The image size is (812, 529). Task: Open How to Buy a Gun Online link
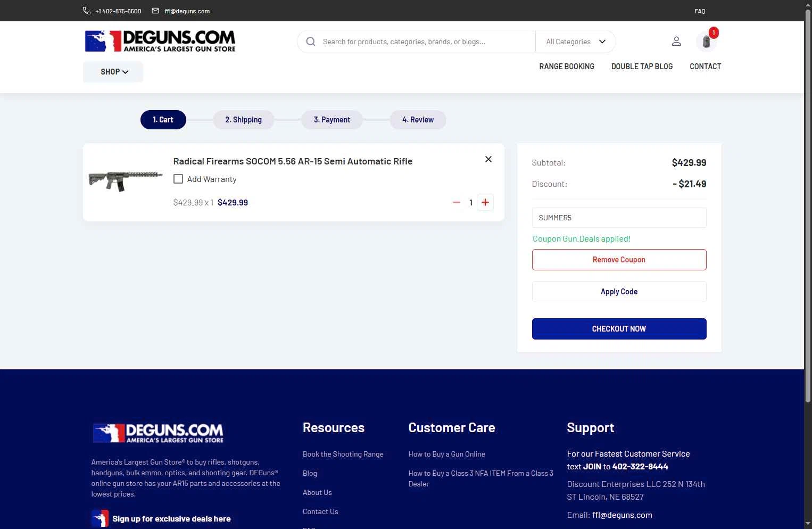pos(447,454)
